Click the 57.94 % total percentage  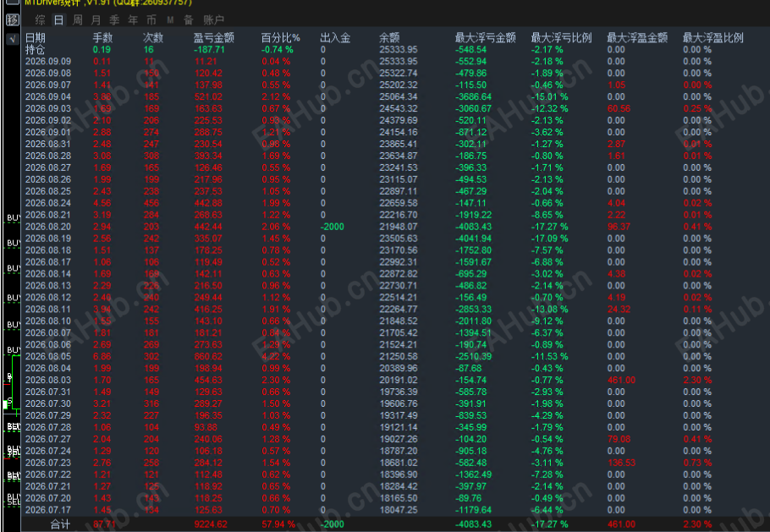click(x=278, y=524)
